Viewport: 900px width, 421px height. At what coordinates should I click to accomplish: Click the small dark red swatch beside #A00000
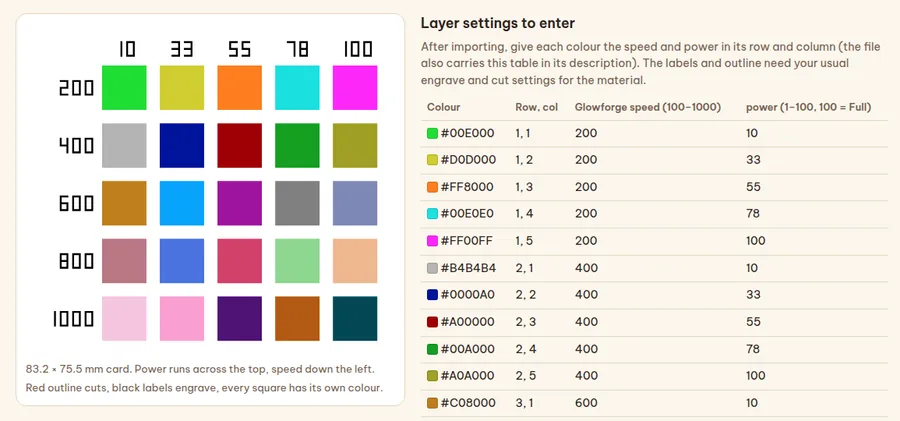pyautogui.click(x=432, y=322)
